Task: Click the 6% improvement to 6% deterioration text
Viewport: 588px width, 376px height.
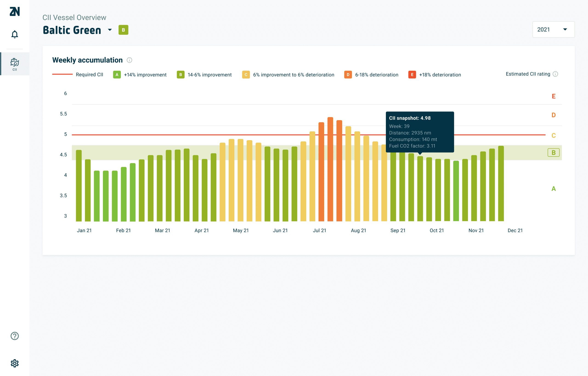Action: 294,75
